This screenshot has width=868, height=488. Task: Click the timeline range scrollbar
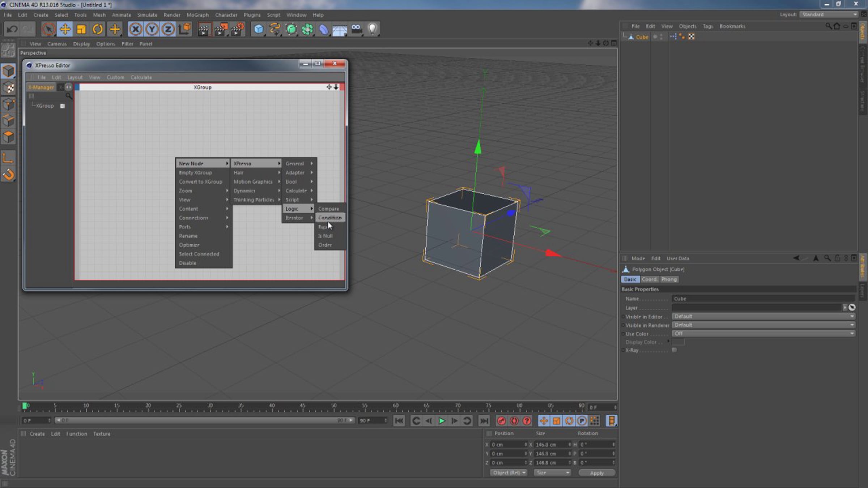click(204, 420)
